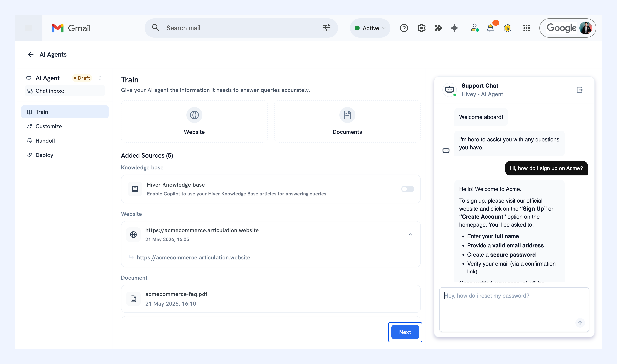The width and height of the screenshot is (617, 364).
Task: Click the Hiver analytics icon beside settings
Action: pyautogui.click(x=438, y=28)
